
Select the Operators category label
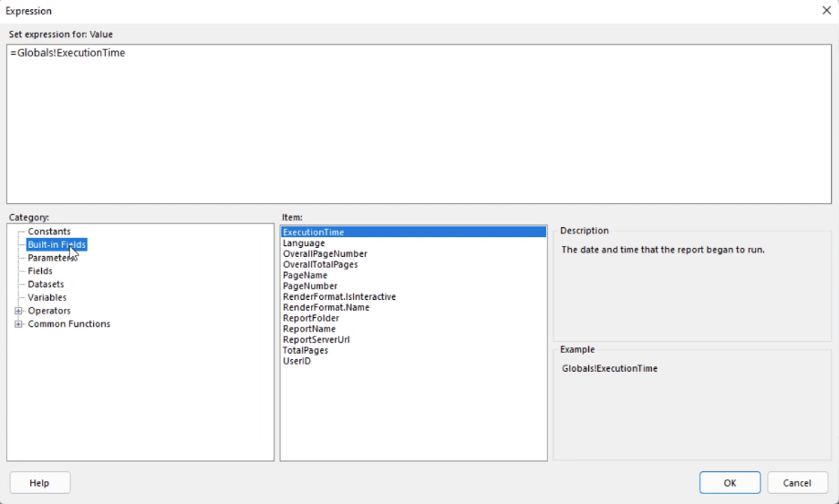(49, 311)
